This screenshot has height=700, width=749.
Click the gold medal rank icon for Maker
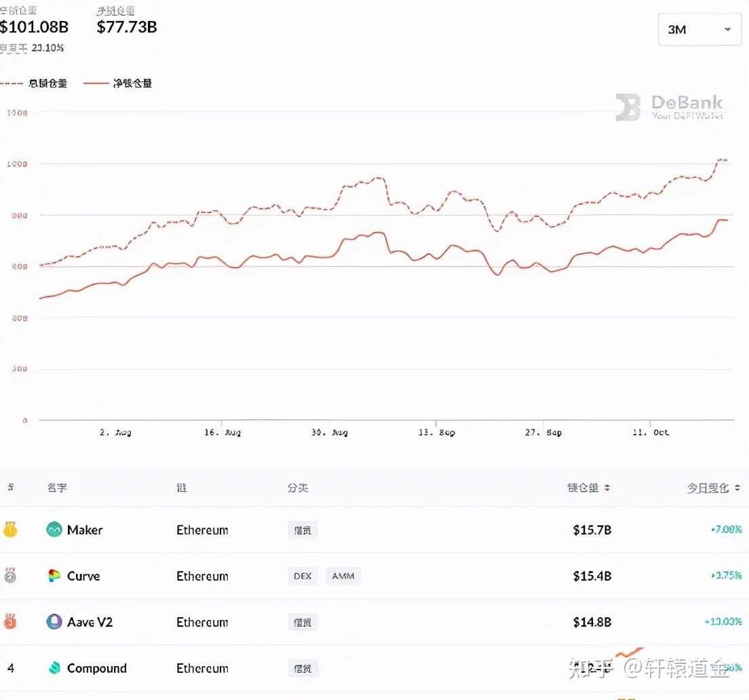(x=10, y=530)
